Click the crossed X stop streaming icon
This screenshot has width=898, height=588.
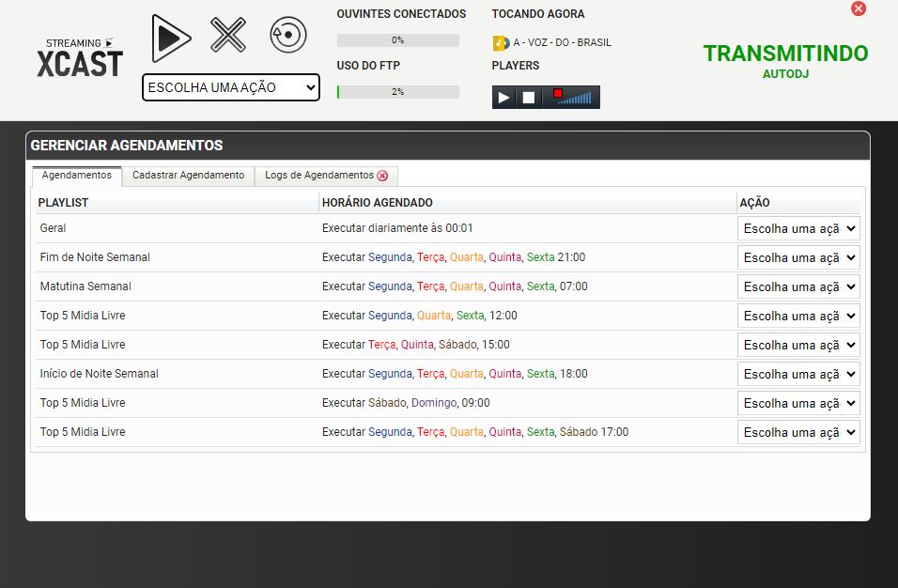[x=228, y=36]
